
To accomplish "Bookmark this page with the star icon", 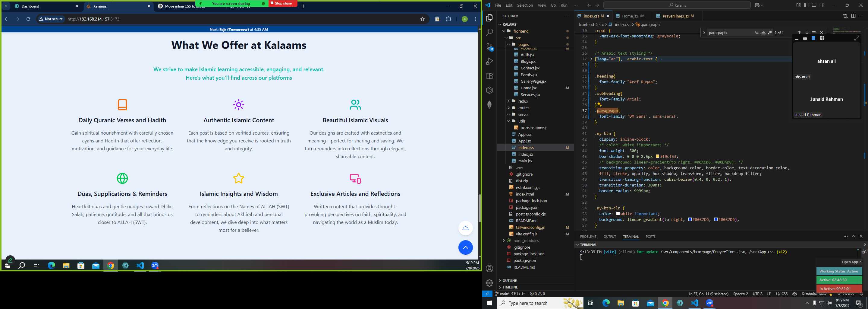I will point(422,19).
